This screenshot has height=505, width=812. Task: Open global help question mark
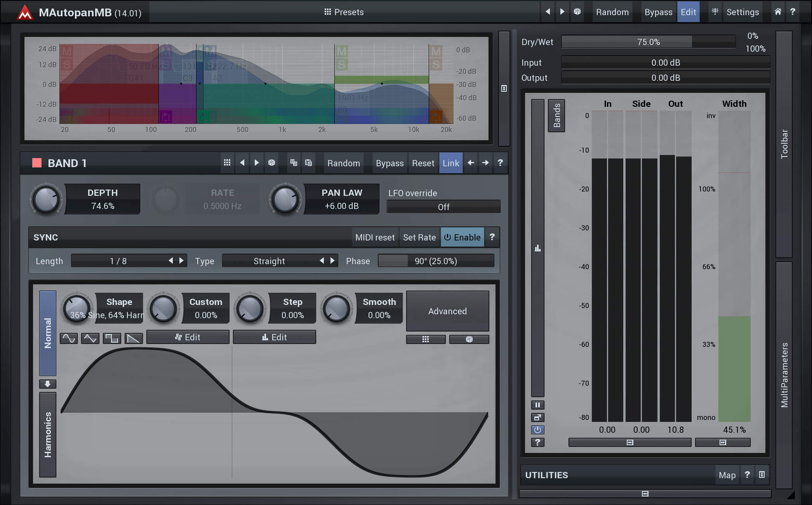[x=793, y=12]
